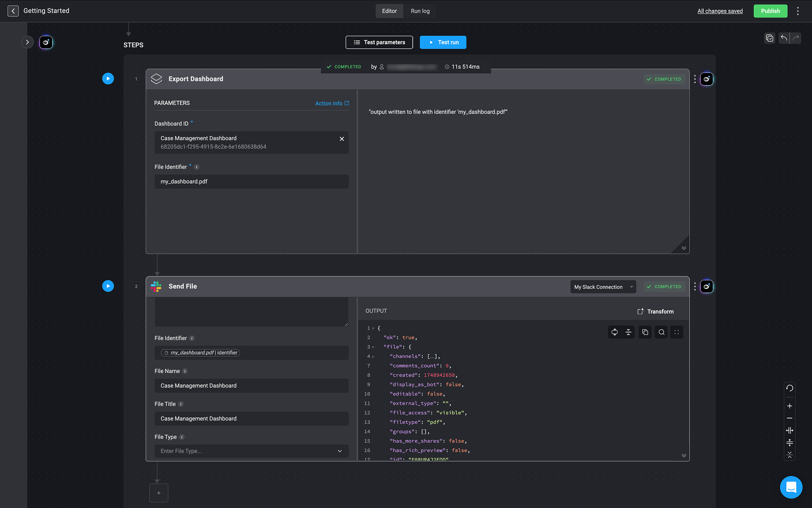Select the my_dashboard.pdf identifier chip

201,353
